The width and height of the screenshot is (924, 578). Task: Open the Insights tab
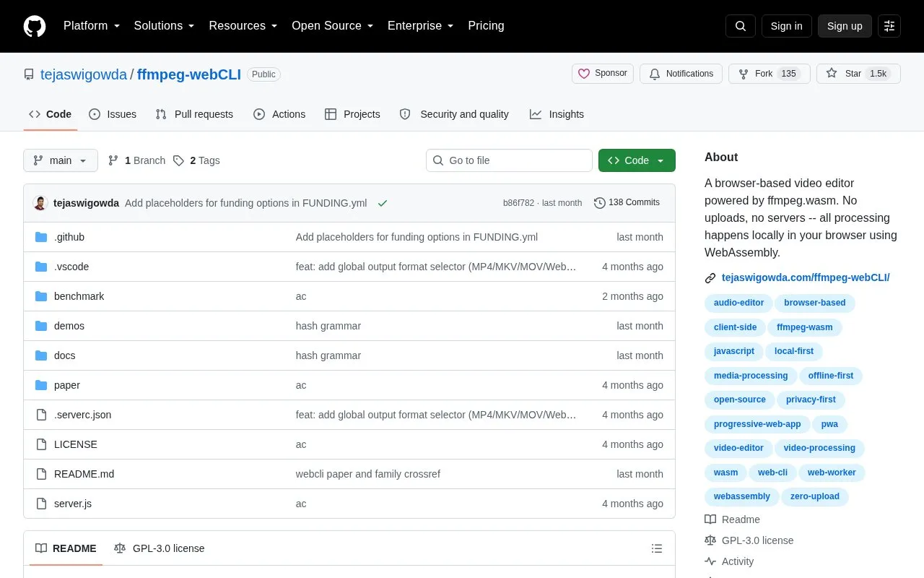(x=557, y=114)
